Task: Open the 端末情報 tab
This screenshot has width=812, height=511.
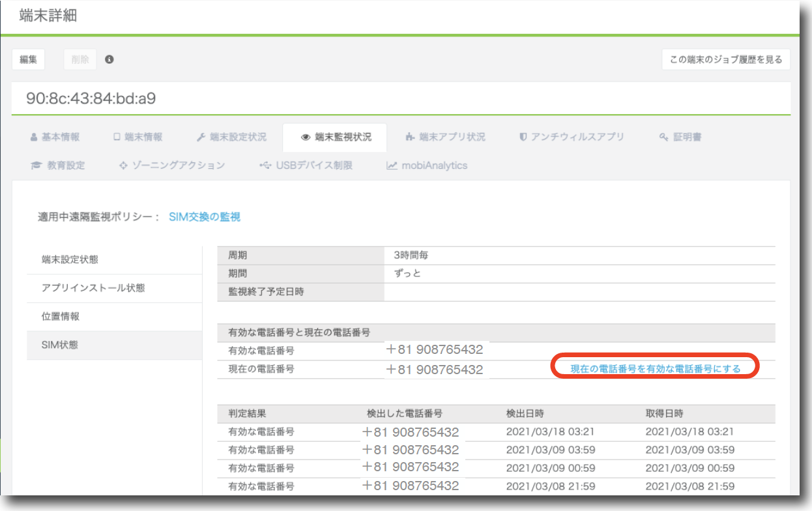Action: coord(138,137)
